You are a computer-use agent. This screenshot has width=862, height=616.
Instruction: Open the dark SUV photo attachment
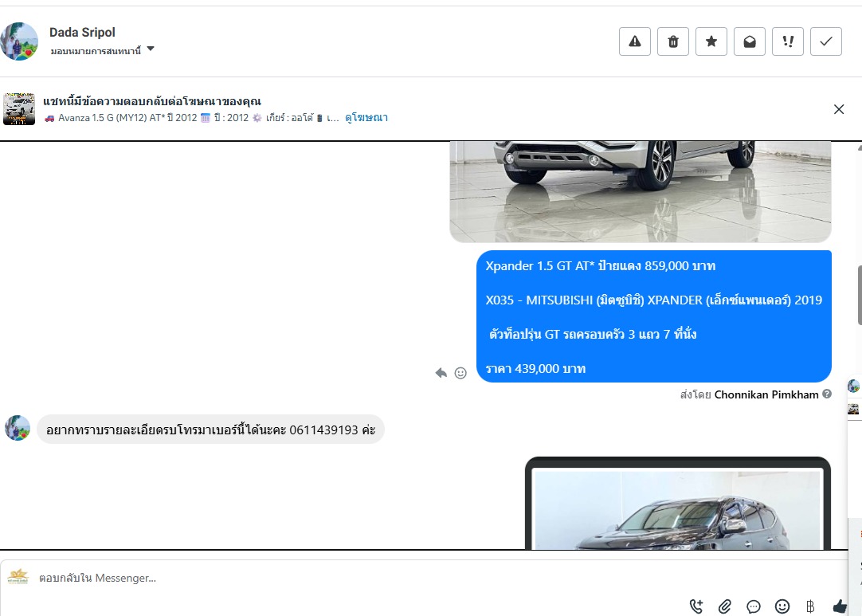point(678,504)
